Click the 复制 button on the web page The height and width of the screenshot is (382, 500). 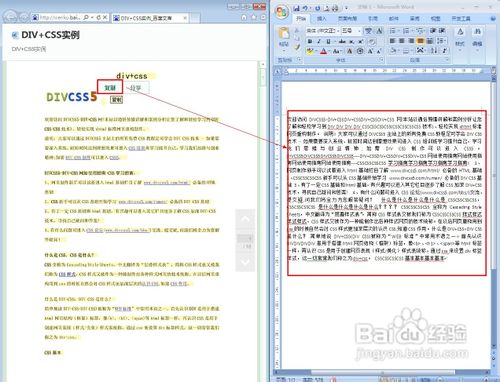110,88
